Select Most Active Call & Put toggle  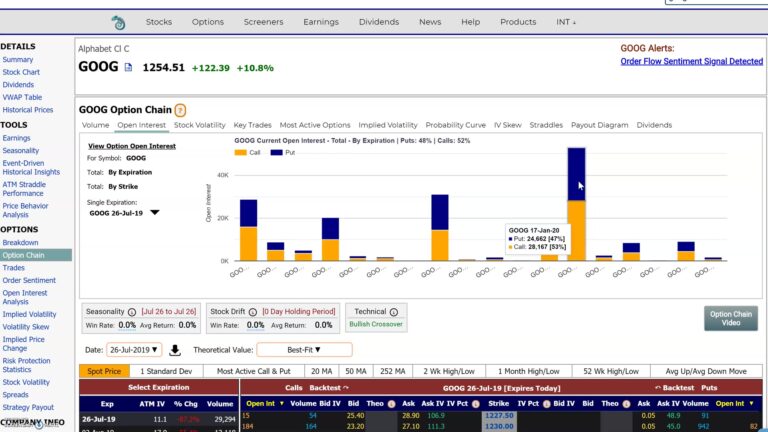[254, 371]
